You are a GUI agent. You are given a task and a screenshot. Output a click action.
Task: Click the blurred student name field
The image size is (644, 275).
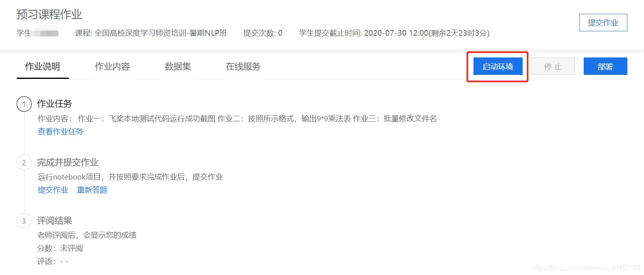pyautogui.click(x=46, y=31)
